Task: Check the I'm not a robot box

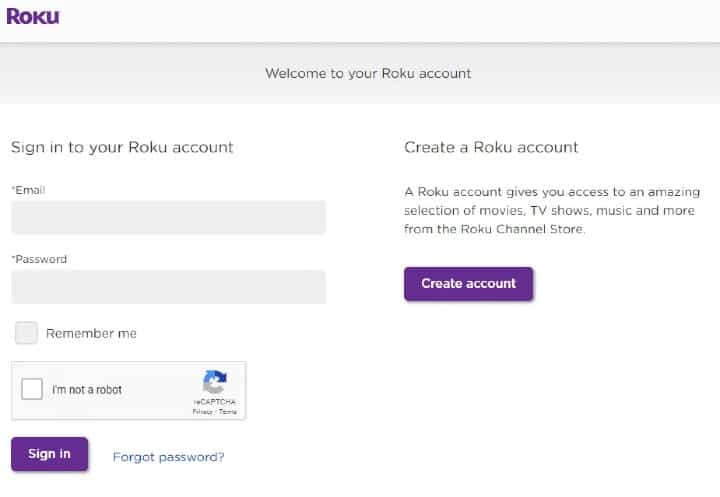Action: point(32,389)
